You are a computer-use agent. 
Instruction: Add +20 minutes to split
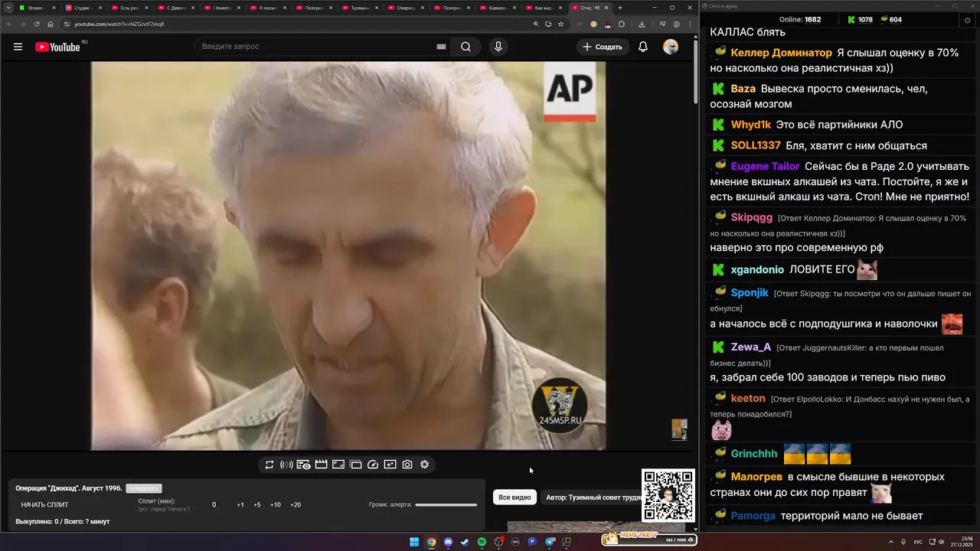[296, 505]
